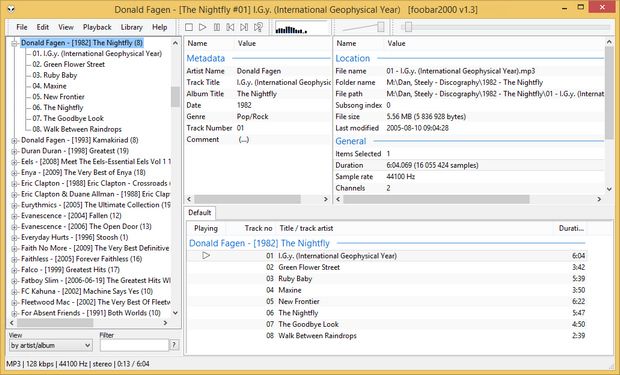
Task: Click down arrow of Location panel scrollbar
Action: 609,189
